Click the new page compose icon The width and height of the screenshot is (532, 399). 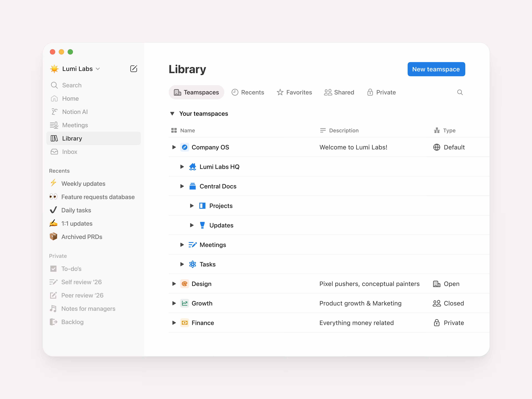pyautogui.click(x=134, y=69)
